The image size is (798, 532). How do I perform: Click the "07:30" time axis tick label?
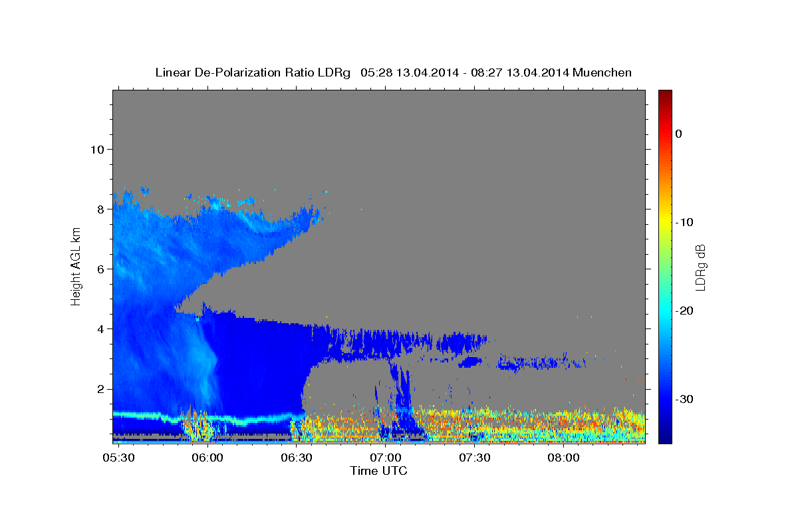click(x=475, y=458)
